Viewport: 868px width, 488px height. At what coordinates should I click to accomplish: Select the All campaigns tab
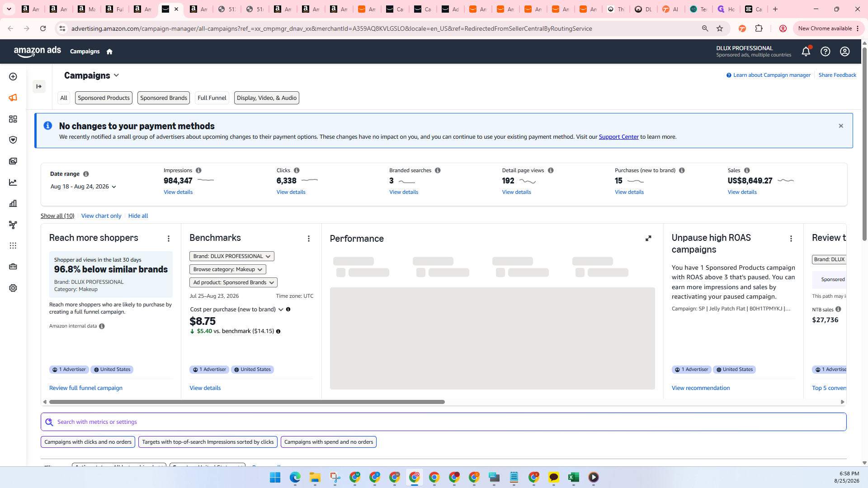point(64,98)
